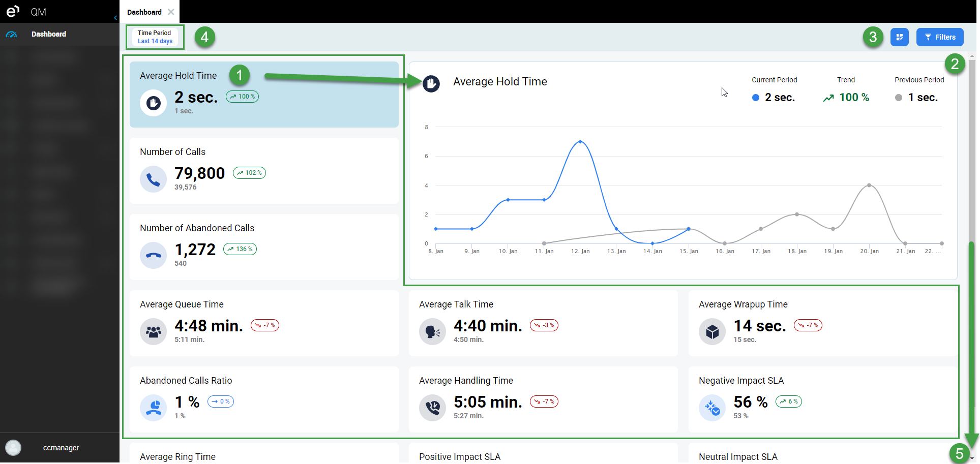
Task: Collapse the sidebar using the left-pointing chevron
Action: (115, 17)
